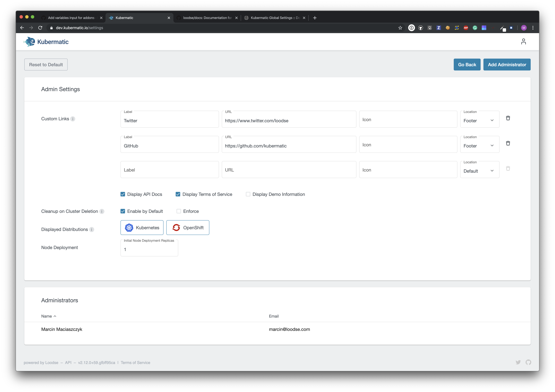Uncheck Display API Docs
The image size is (555, 392).
click(123, 194)
